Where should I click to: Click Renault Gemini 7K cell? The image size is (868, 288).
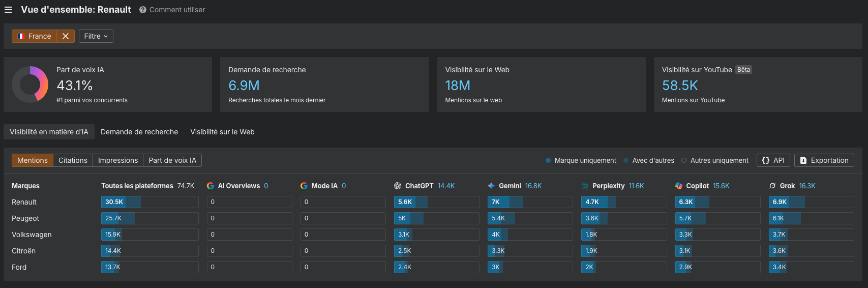530,202
